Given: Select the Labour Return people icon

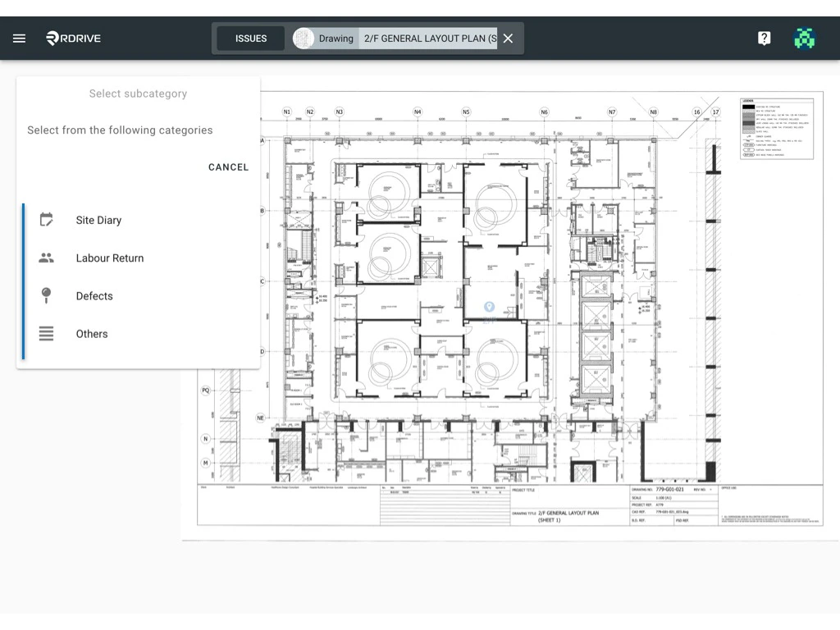Looking at the screenshot, I should 46,257.
